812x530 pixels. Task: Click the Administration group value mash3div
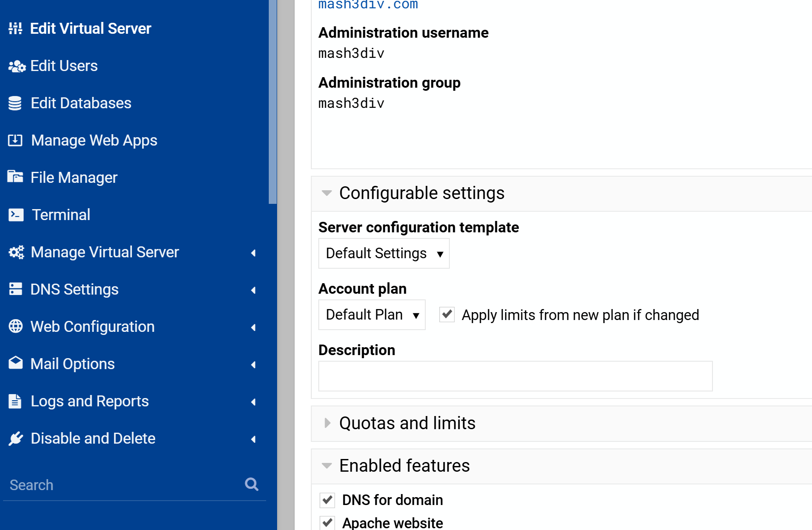click(x=351, y=103)
